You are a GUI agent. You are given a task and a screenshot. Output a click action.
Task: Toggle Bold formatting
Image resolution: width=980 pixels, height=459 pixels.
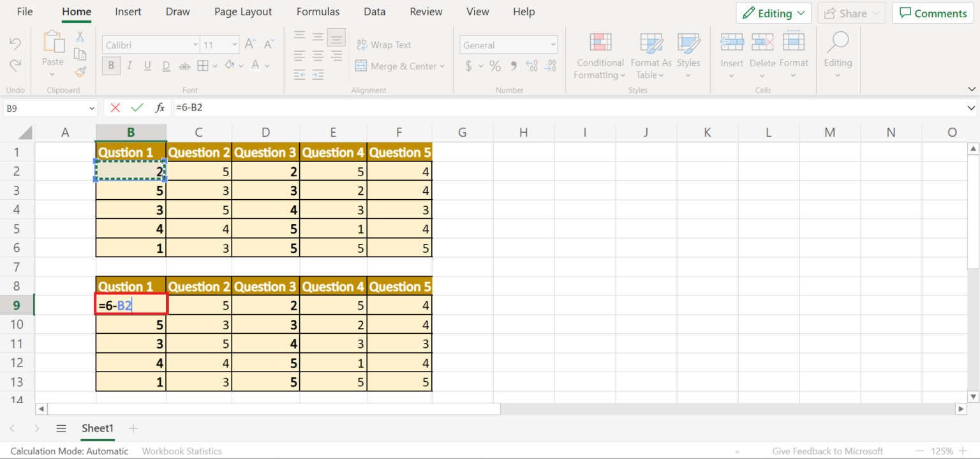coord(112,66)
